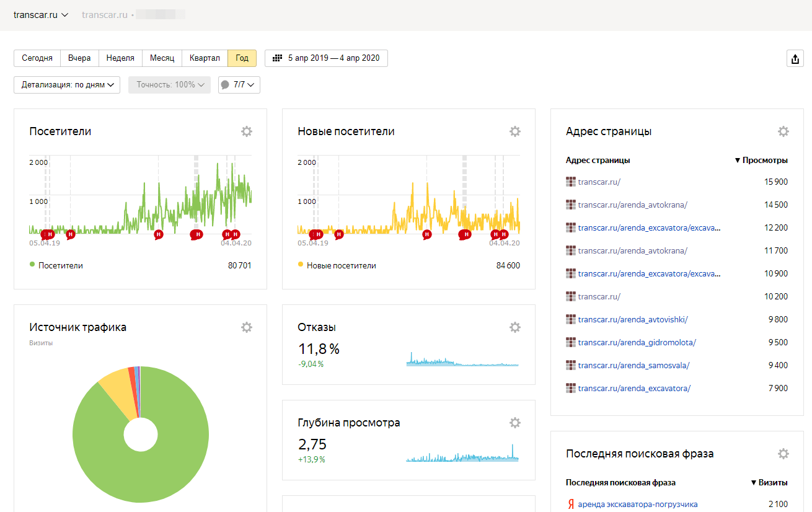
Task: Open settings gear of Посетители widget
Action: pos(247,131)
